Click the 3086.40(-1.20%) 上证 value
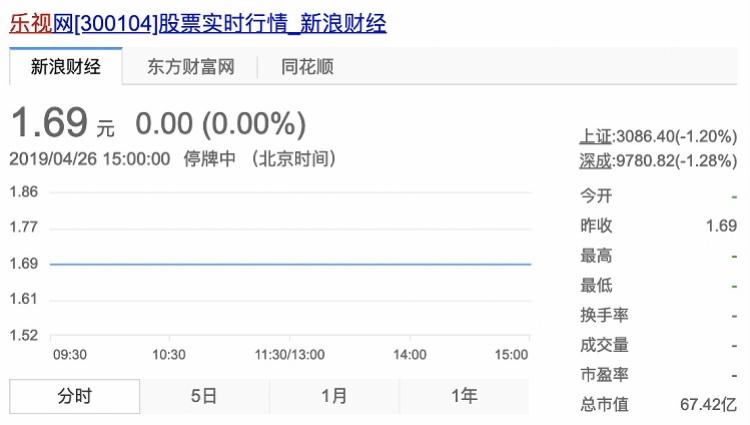Viewport: 750px width, 425px height. pyautogui.click(x=676, y=137)
